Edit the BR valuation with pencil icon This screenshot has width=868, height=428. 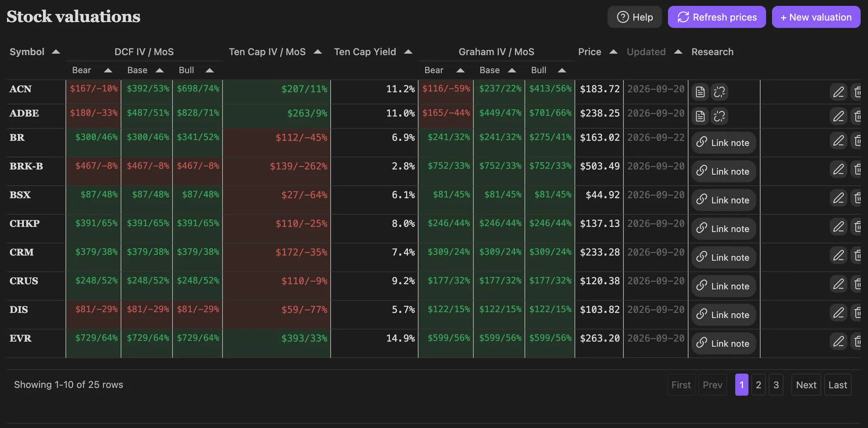(838, 141)
